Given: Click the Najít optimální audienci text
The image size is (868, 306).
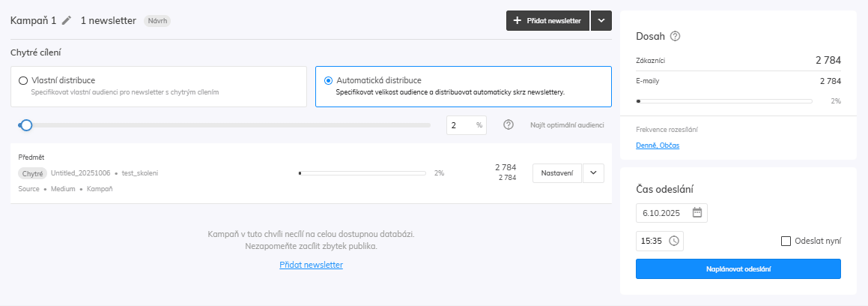Looking at the screenshot, I should (x=566, y=125).
